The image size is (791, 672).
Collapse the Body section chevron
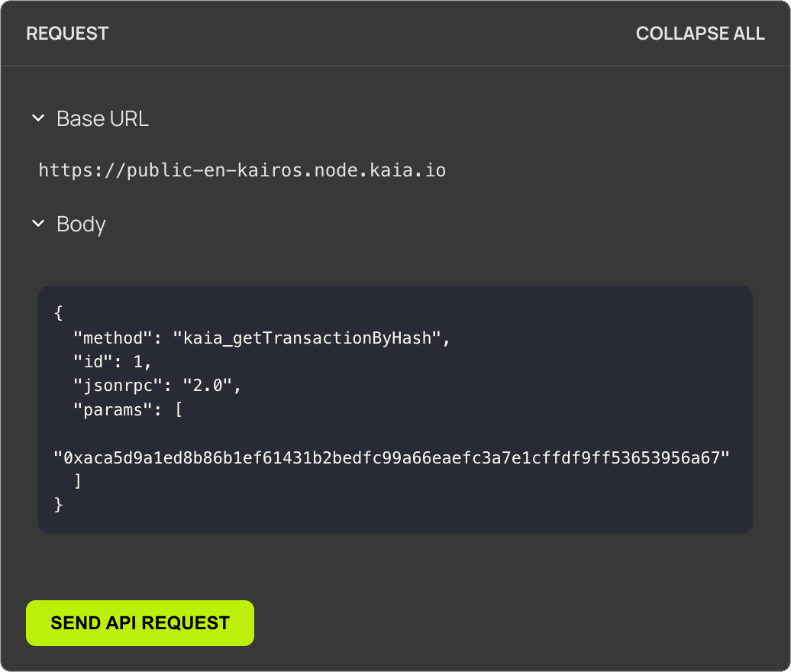37,225
